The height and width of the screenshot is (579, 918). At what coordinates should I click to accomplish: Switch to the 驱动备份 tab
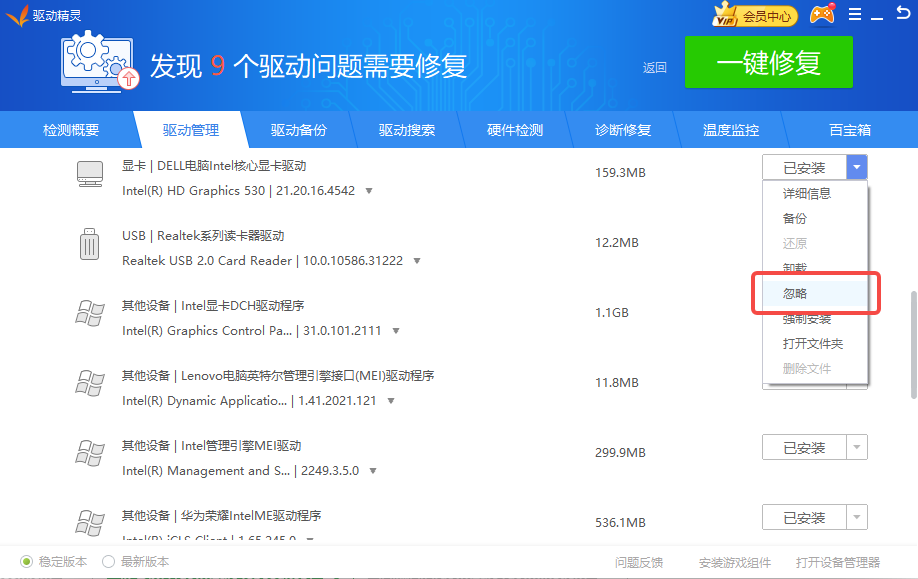tap(298, 130)
